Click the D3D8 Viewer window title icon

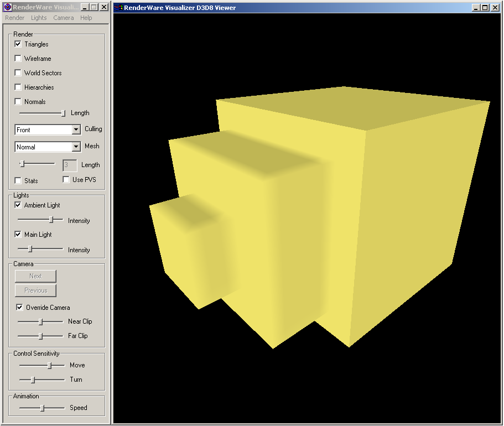click(x=118, y=8)
